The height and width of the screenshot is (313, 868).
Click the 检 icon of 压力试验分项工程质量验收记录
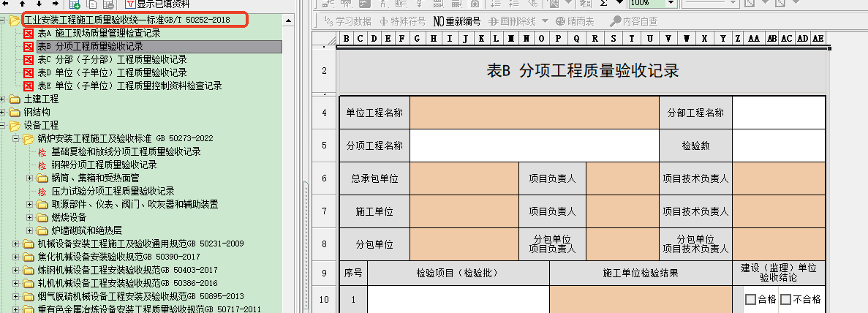[x=42, y=191]
